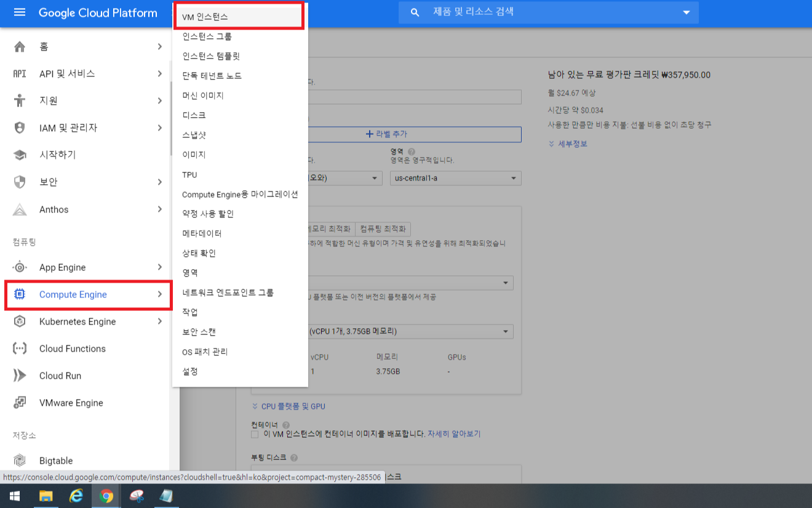Open 자세히 알아보기 link
The width and height of the screenshot is (812, 508).
pyautogui.click(x=454, y=434)
